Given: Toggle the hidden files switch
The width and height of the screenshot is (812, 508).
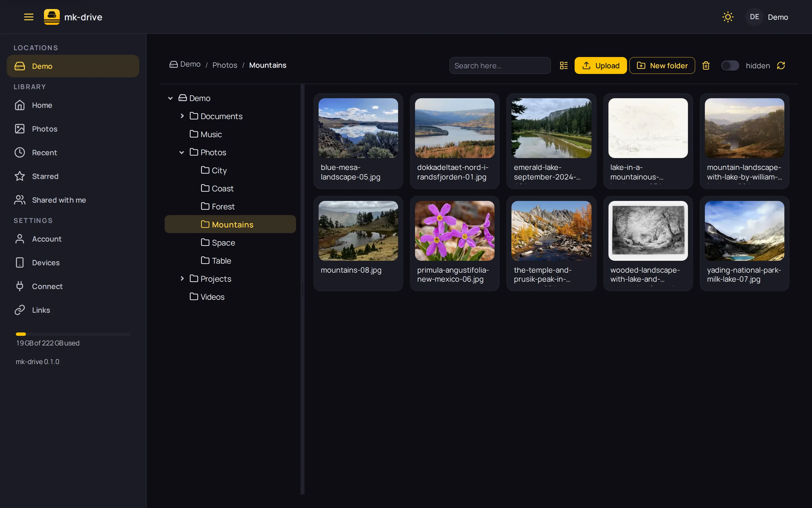Looking at the screenshot, I should [730, 65].
